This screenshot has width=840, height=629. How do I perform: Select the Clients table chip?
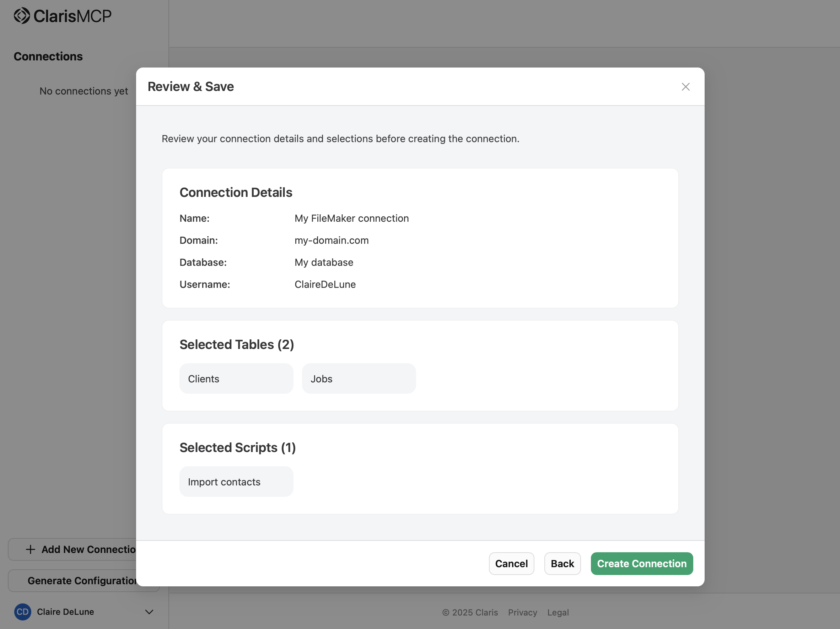pos(236,378)
